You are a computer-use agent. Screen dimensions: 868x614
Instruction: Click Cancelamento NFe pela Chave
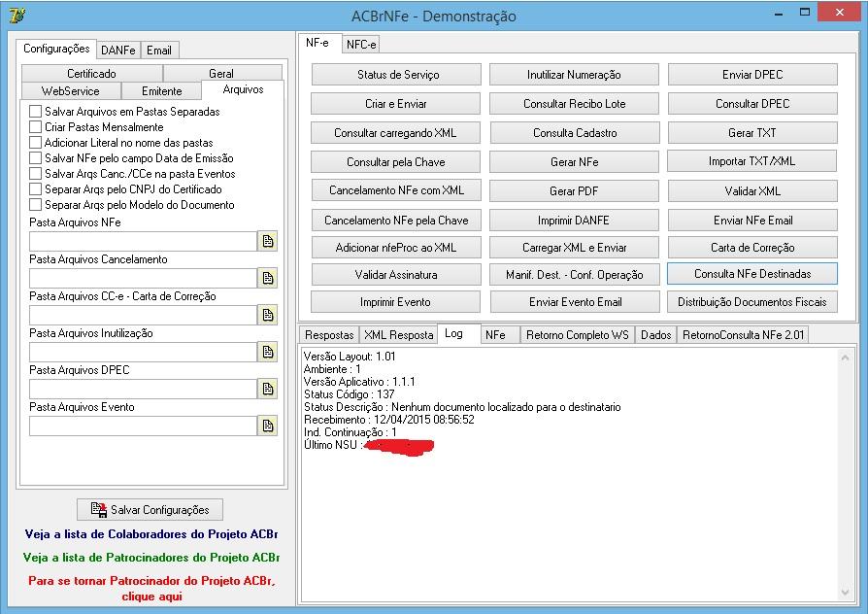(396, 220)
